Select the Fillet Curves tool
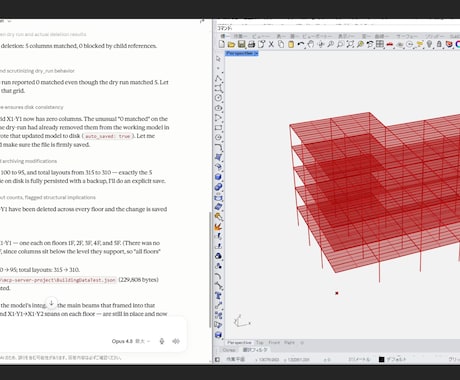This screenshot has width=460, height=380. coord(218,147)
